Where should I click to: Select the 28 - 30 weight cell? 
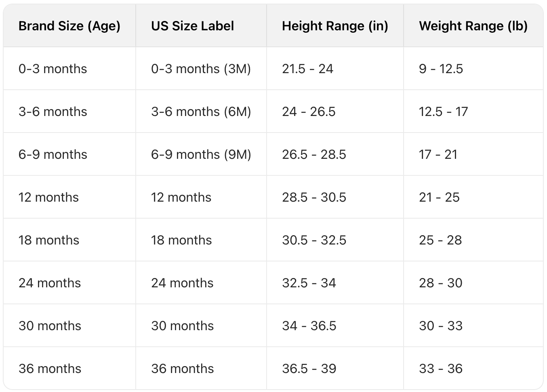tap(440, 283)
